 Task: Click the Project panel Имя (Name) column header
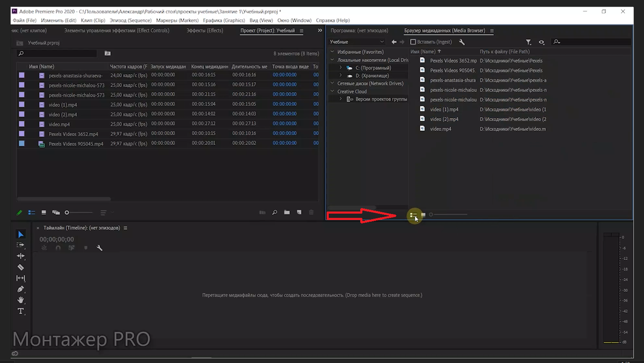[42, 67]
